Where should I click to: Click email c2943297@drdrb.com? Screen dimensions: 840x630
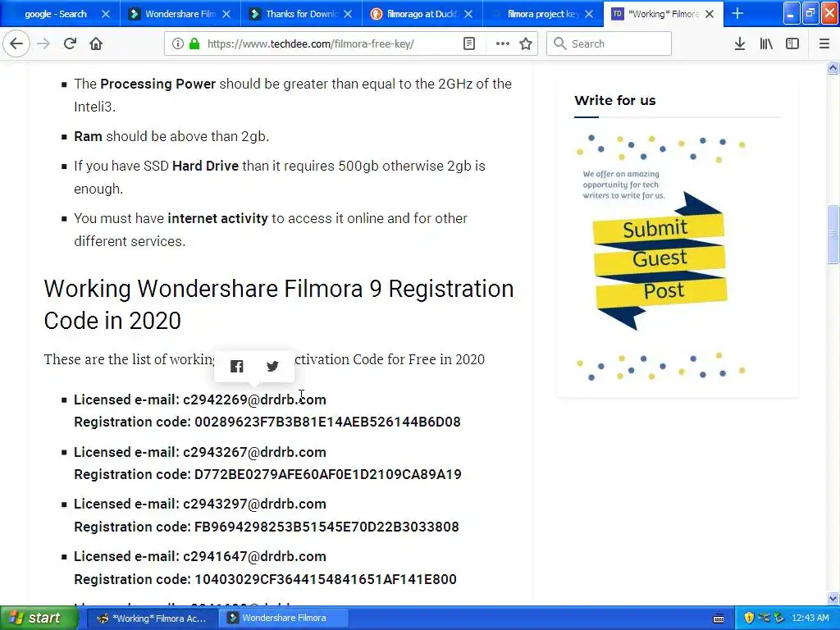[254, 504]
